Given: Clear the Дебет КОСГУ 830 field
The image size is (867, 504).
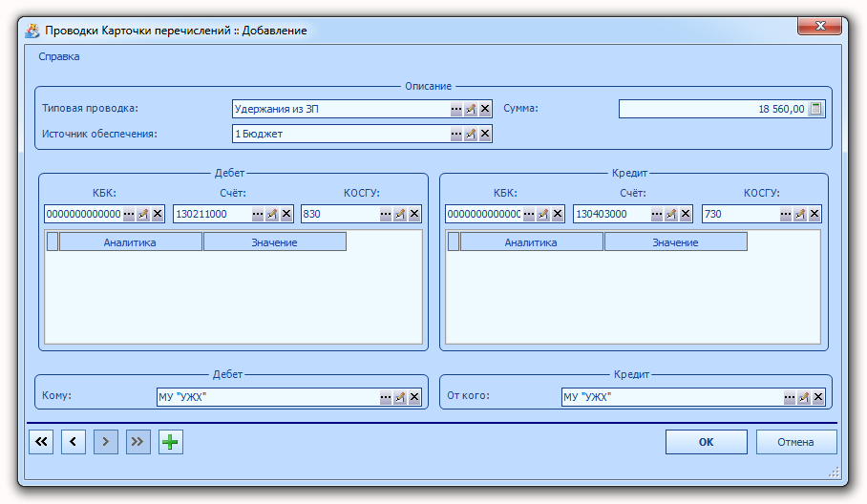Looking at the screenshot, I should [x=414, y=214].
